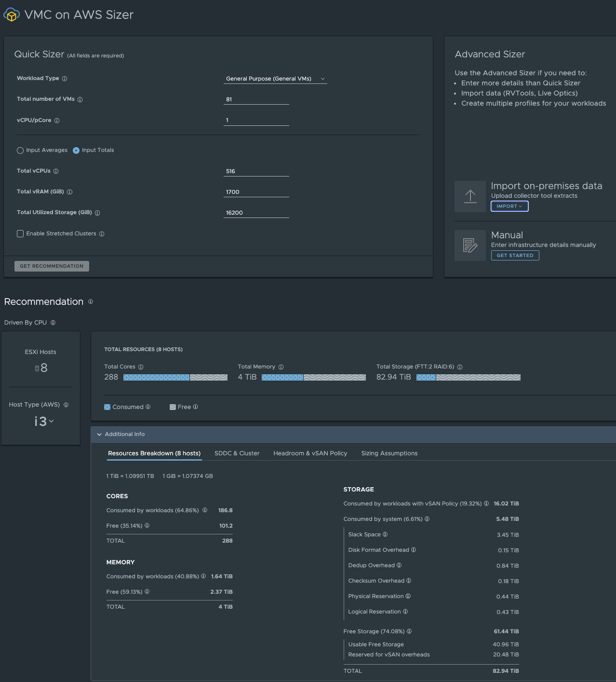Image resolution: width=616 pixels, height=682 pixels.
Task: Open info icon next to Recommendation heading
Action: (91, 301)
